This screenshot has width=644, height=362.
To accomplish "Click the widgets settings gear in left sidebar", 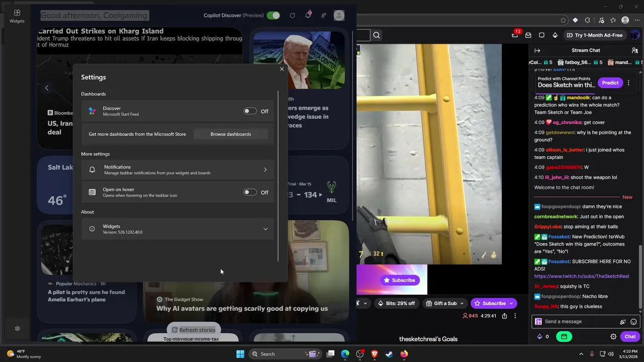I will 17,328.
